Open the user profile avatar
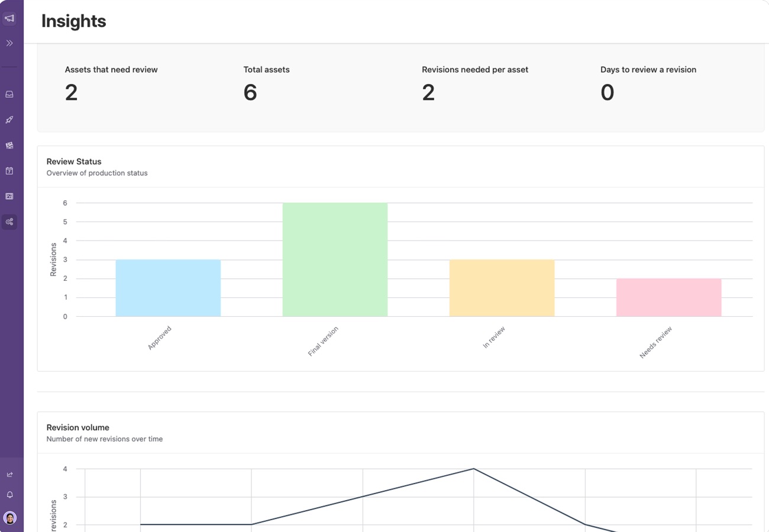Image resolution: width=769 pixels, height=532 pixels. click(9, 518)
